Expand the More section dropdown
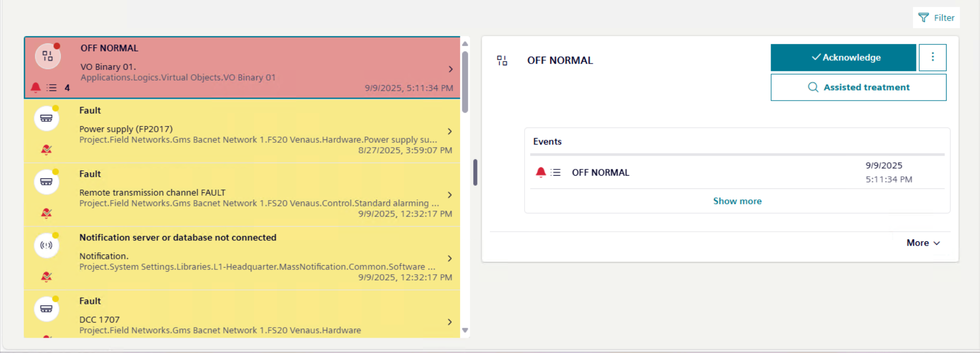 coord(923,243)
